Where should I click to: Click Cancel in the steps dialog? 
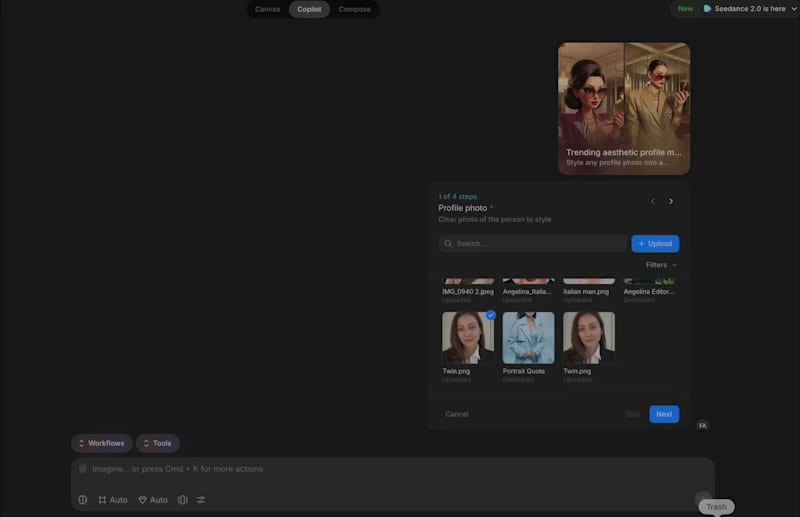point(457,414)
